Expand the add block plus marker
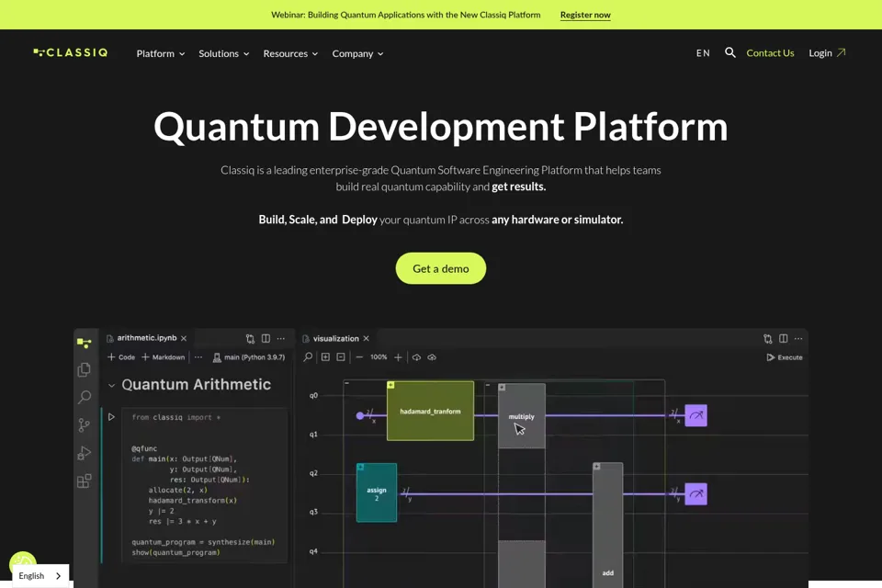 point(596,467)
